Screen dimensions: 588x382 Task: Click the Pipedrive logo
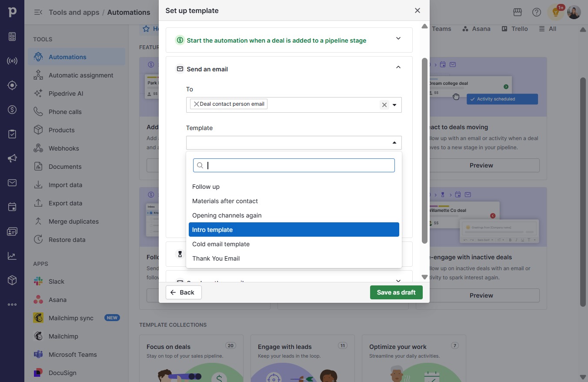click(x=12, y=12)
